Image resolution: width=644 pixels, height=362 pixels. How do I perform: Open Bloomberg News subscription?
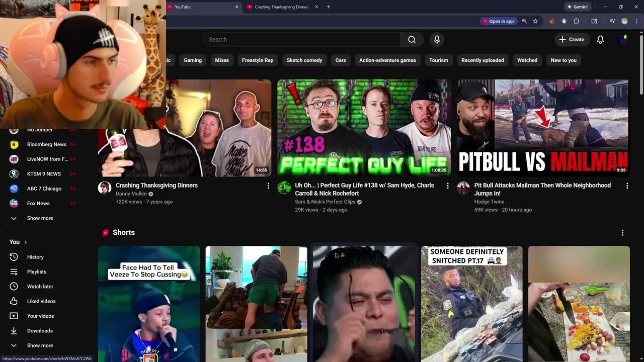coord(44,144)
